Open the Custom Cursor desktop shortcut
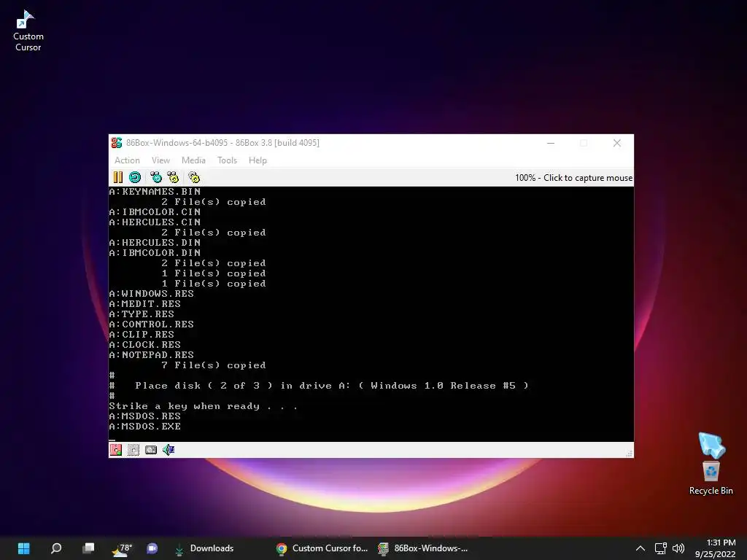The height and width of the screenshot is (560, 747). tap(28, 31)
